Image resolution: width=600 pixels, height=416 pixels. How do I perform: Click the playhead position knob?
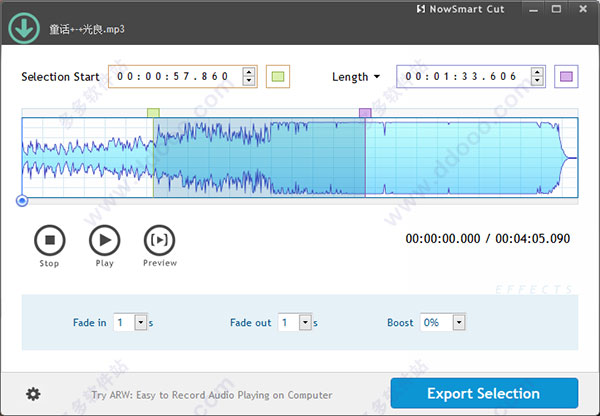(x=22, y=201)
